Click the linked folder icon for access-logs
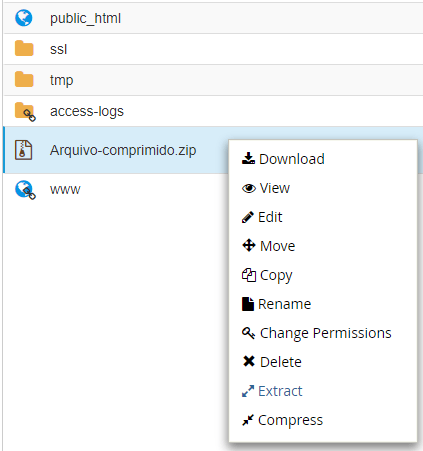 click(25, 112)
